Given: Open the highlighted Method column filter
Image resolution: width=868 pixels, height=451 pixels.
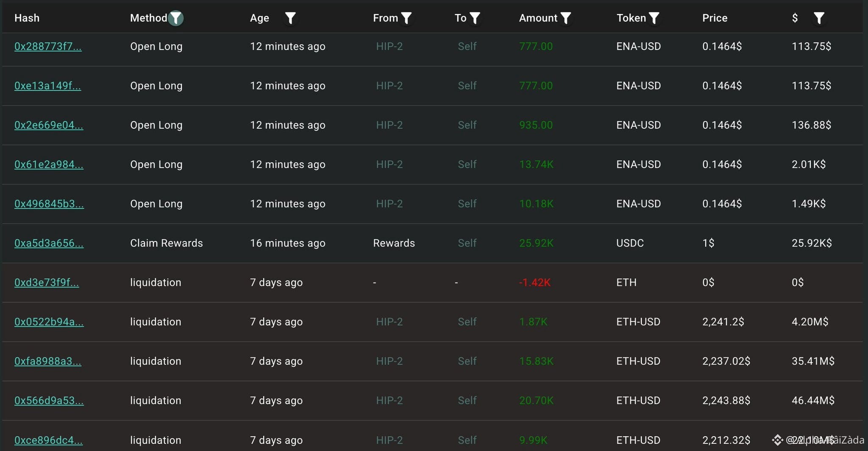Looking at the screenshot, I should [175, 18].
